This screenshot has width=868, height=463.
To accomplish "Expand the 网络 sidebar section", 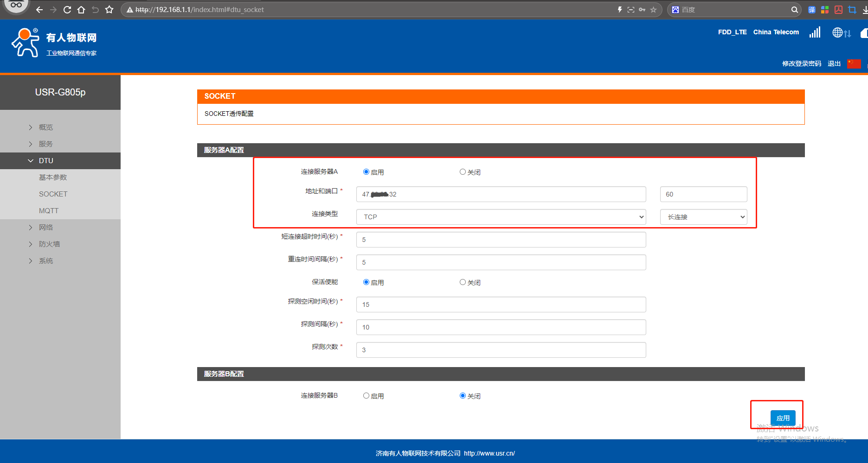I will (46, 228).
